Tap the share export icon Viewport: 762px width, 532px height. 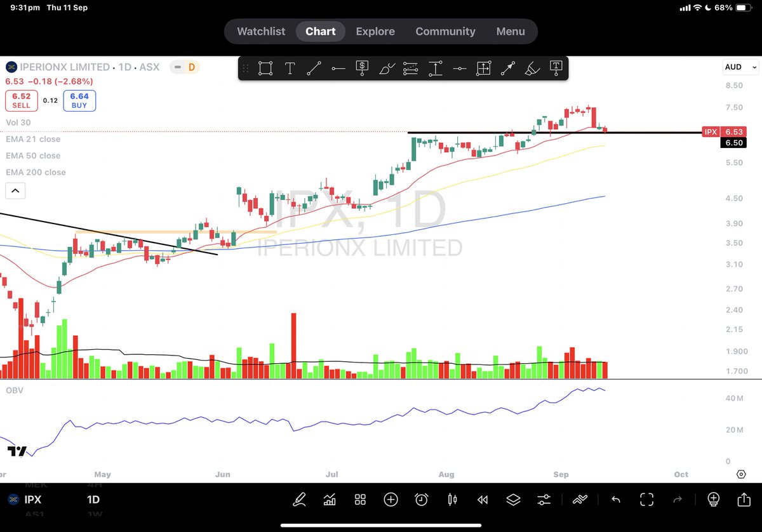tap(744, 499)
